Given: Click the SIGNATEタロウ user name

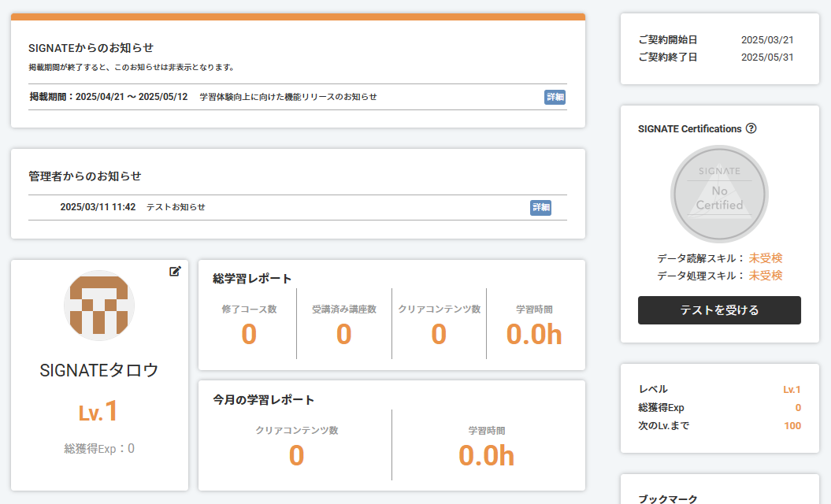Looking at the screenshot, I should point(99,370).
